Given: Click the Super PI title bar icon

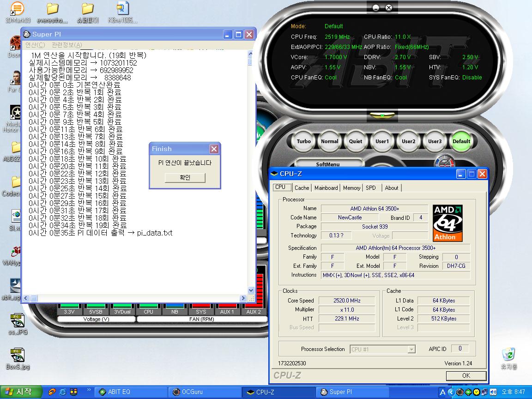Looking at the screenshot, I should (x=27, y=34).
